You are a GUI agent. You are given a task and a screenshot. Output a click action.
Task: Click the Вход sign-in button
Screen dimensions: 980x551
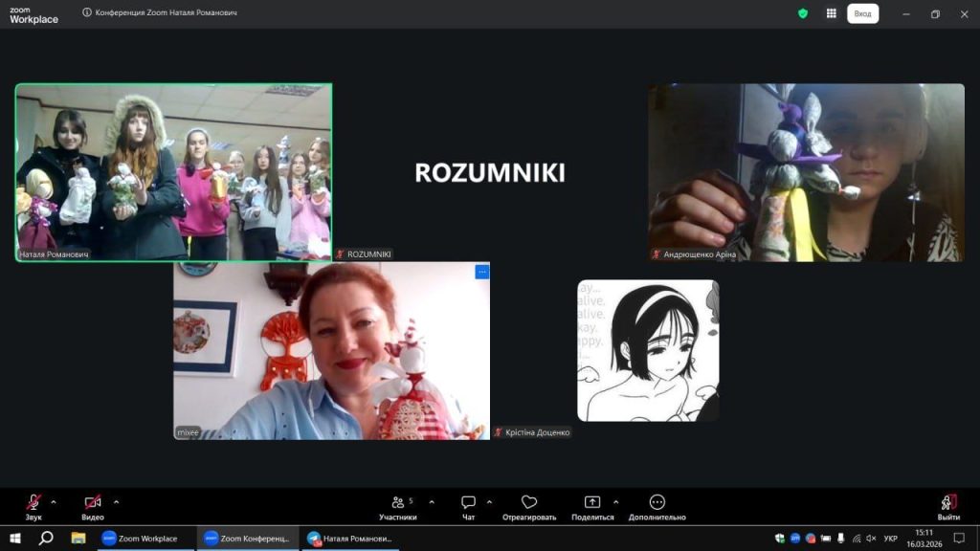[862, 13]
